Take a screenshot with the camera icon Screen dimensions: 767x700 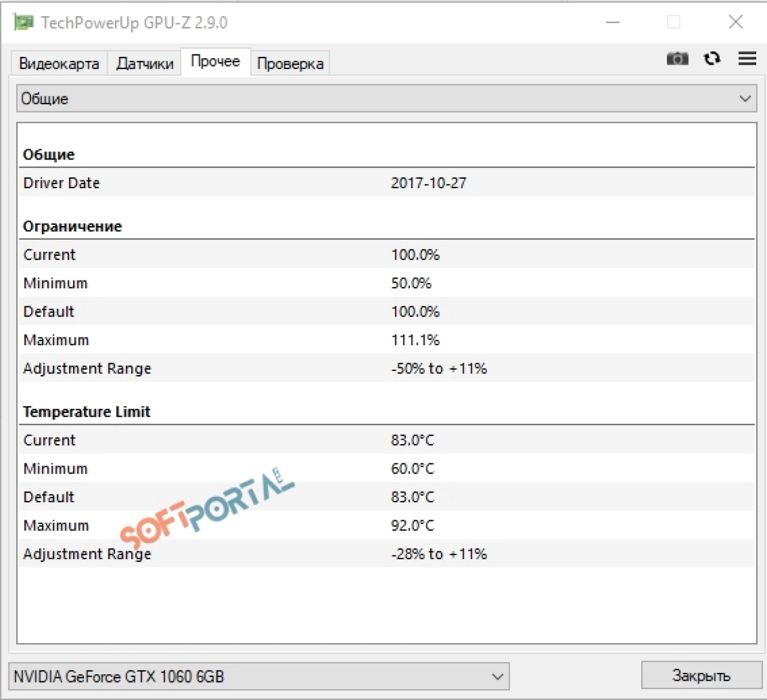pos(678,59)
